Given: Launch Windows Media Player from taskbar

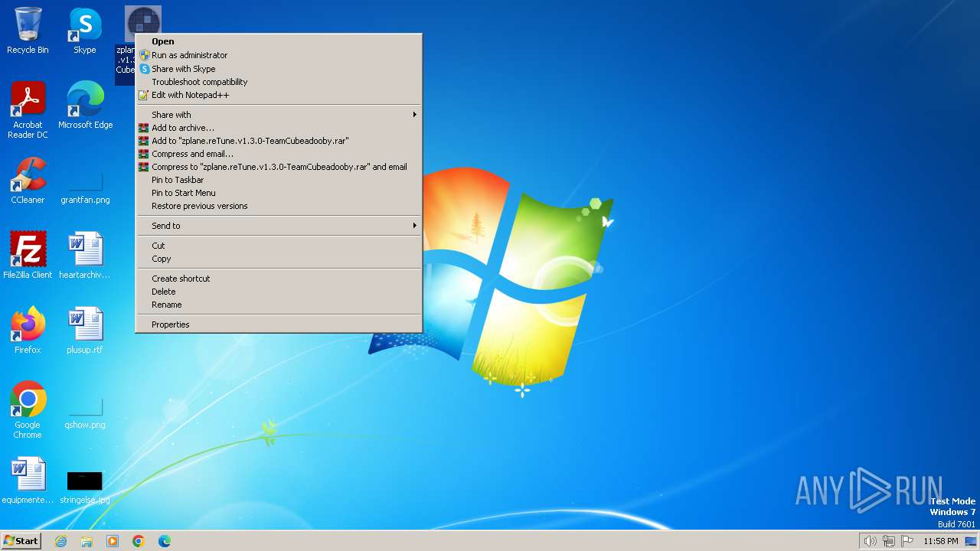Looking at the screenshot, I should [113, 541].
